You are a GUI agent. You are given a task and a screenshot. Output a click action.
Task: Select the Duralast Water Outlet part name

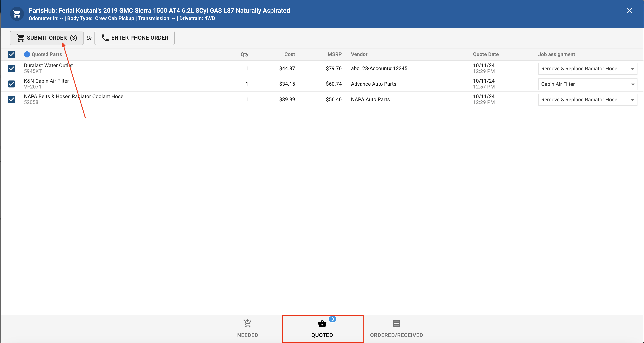pyautogui.click(x=48, y=65)
